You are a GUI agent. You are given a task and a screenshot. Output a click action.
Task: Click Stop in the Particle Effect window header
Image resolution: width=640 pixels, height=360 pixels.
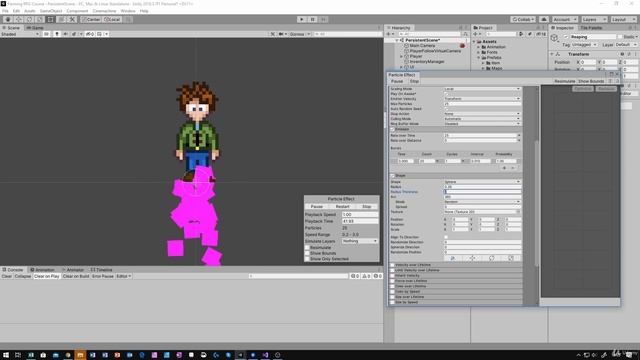[414, 81]
